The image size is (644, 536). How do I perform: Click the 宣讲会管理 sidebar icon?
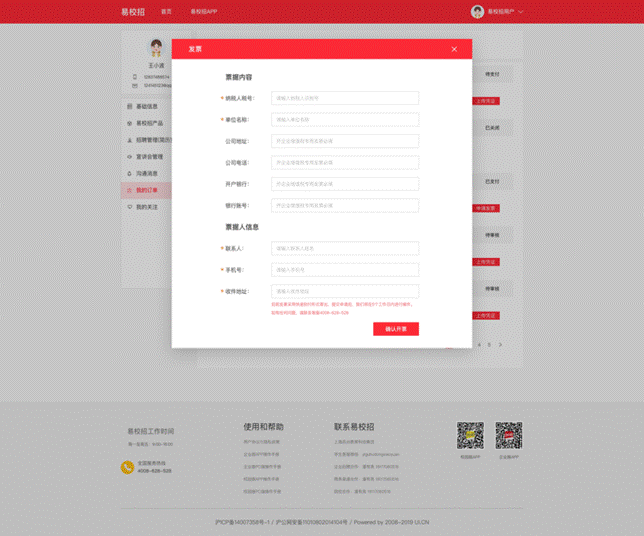coord(127,157)
